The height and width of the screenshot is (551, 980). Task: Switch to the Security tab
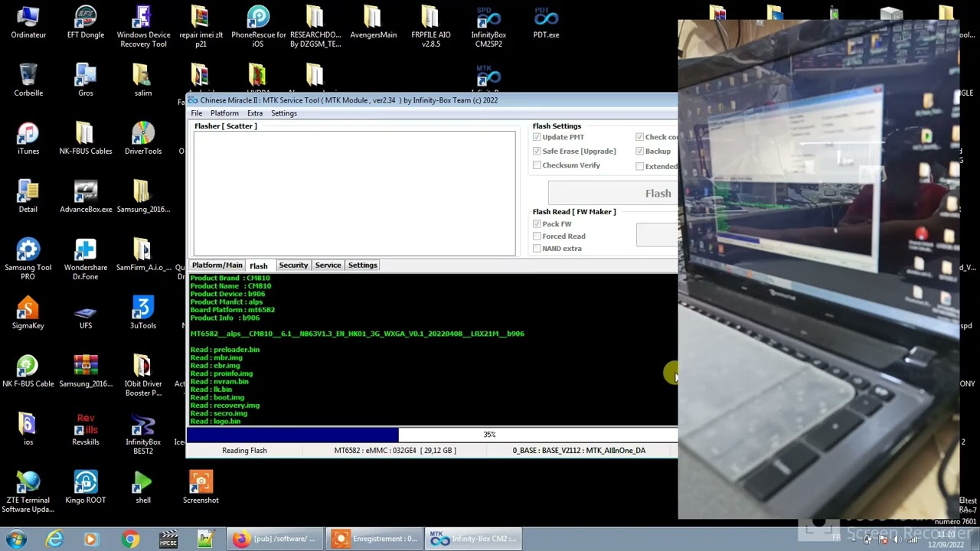coord(293,265)
